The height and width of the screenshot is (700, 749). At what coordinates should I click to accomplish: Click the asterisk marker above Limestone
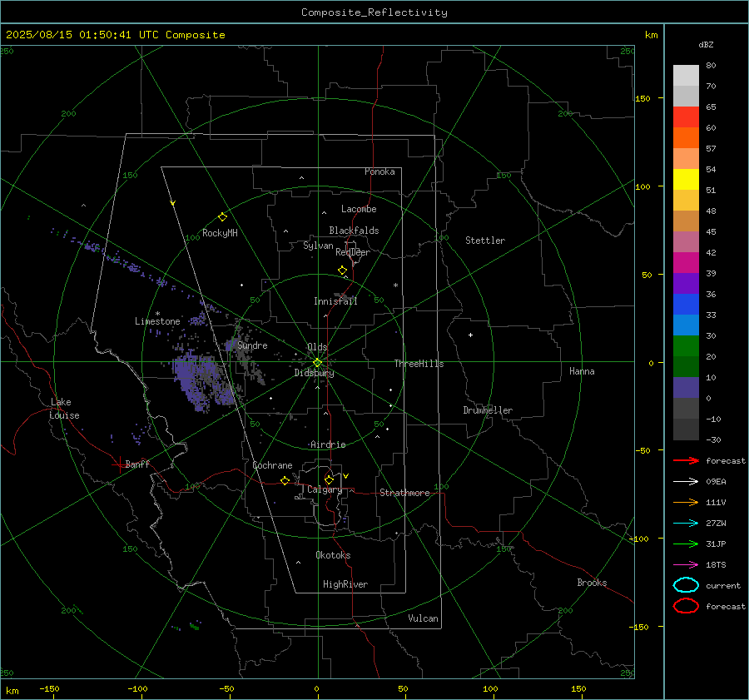point(157,314)
